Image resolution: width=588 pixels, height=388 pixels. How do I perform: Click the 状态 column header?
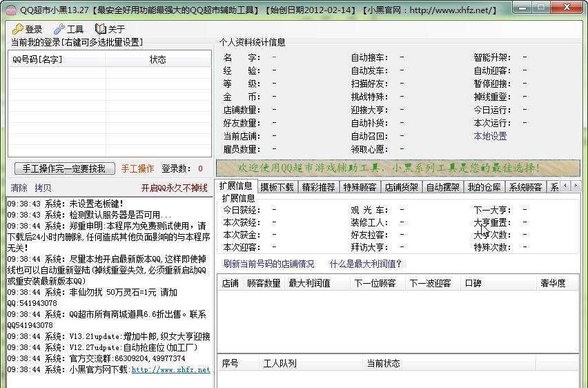click(158, 59)
